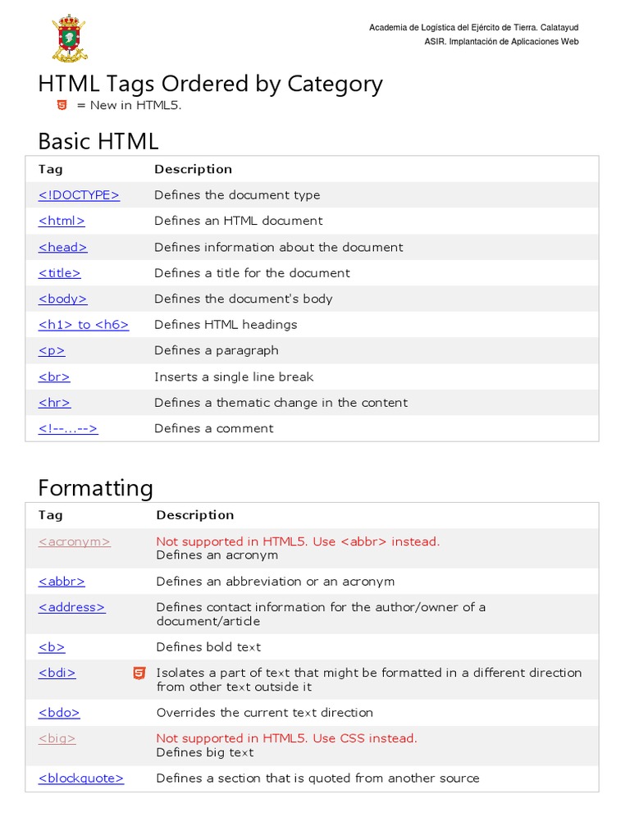Viewport: 630px width, 840px height.
Task: Open the <!DOCTYPE> tag link
Action: coord(79,195)
